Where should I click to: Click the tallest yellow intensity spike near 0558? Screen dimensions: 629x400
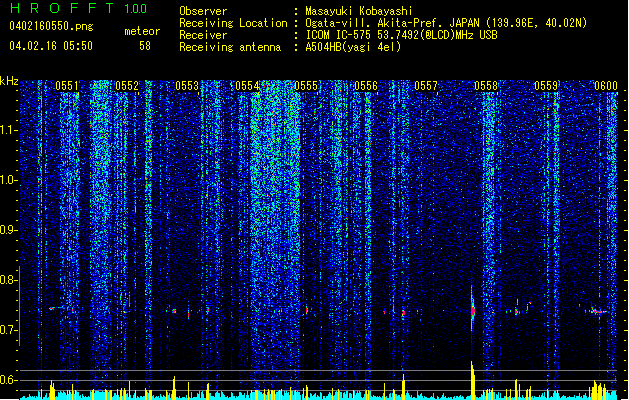[x=473, y=379]
